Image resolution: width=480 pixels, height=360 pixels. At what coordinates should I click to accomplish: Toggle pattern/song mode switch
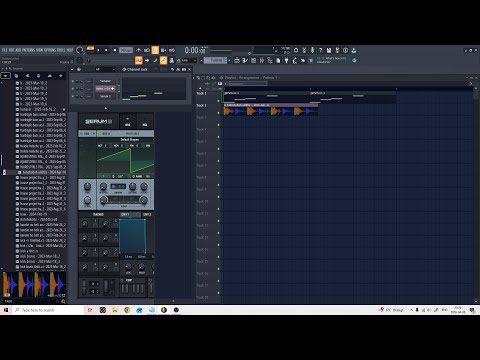(x=90, y=50)
